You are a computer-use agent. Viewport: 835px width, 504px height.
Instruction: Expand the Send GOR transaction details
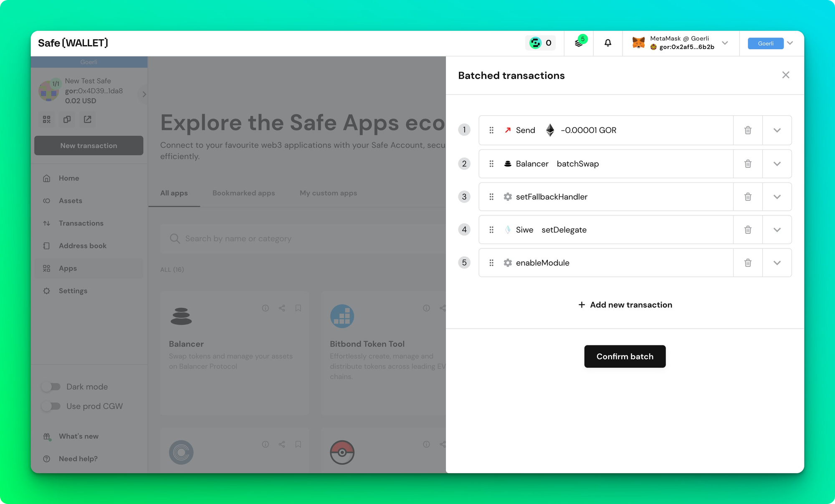[x=777, y=130]
